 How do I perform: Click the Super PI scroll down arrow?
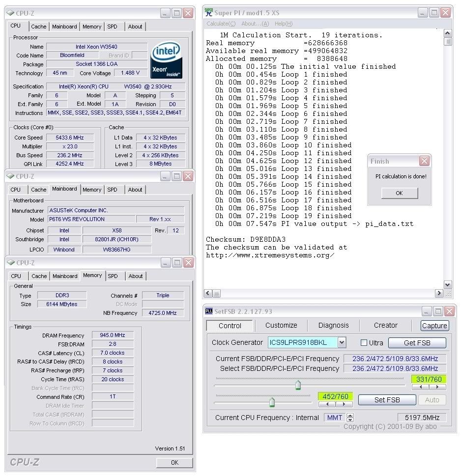point(448,285)
